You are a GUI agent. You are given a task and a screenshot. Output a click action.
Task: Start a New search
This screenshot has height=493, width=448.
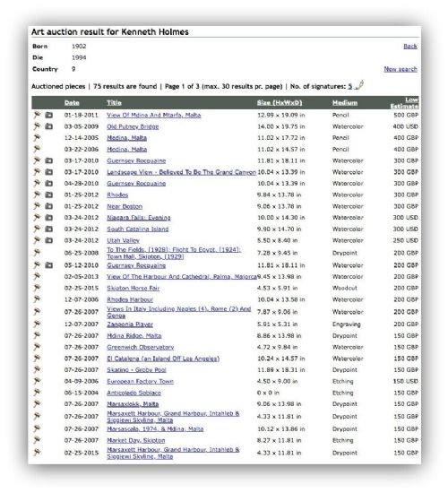[401, 69]
